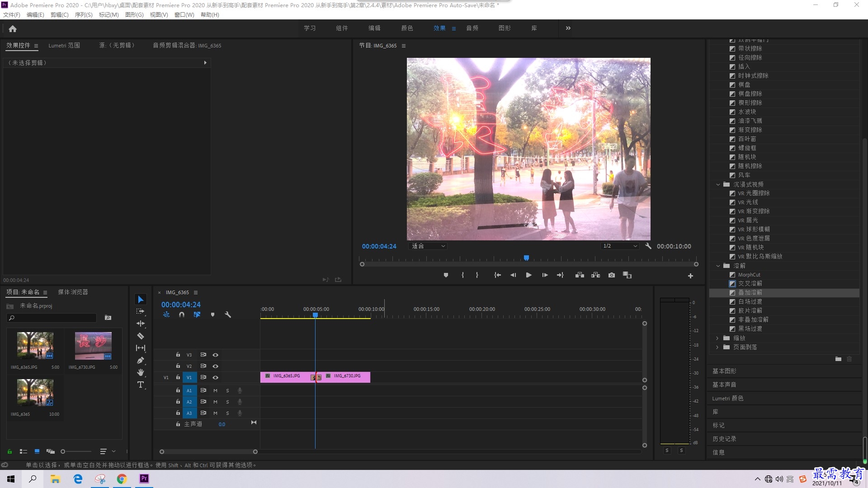The height and width of the screenshot is (488, 868).
Task: Select the Pen tool in the toolbar
Action: click(x=141, y=360)
